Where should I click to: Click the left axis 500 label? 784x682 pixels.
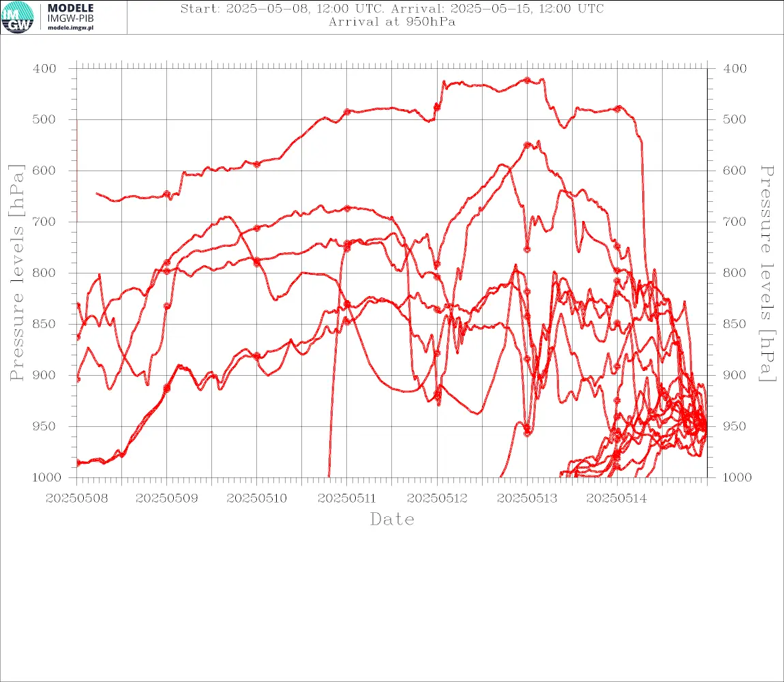(x=44, y=119)
